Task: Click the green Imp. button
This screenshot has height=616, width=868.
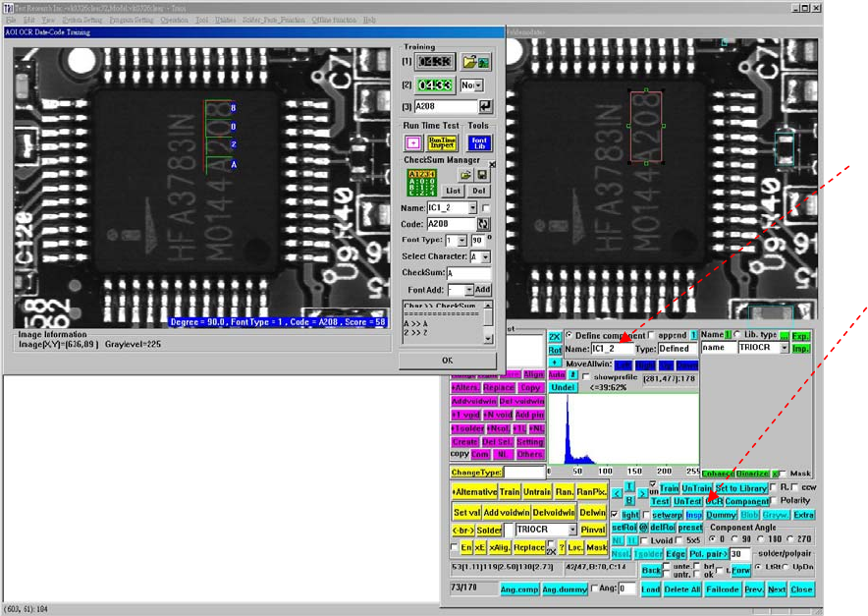Action: coord(800,349)
